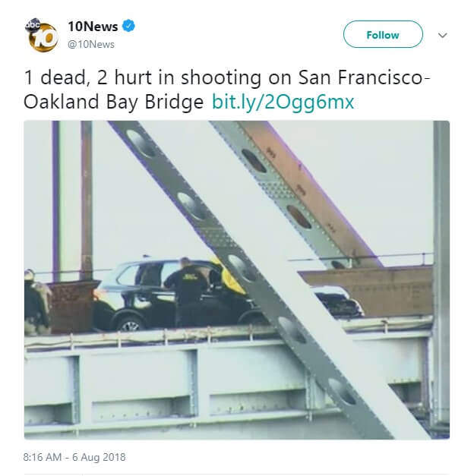Open the @10News handle
The image size is (474, 476).
[91, 44]
